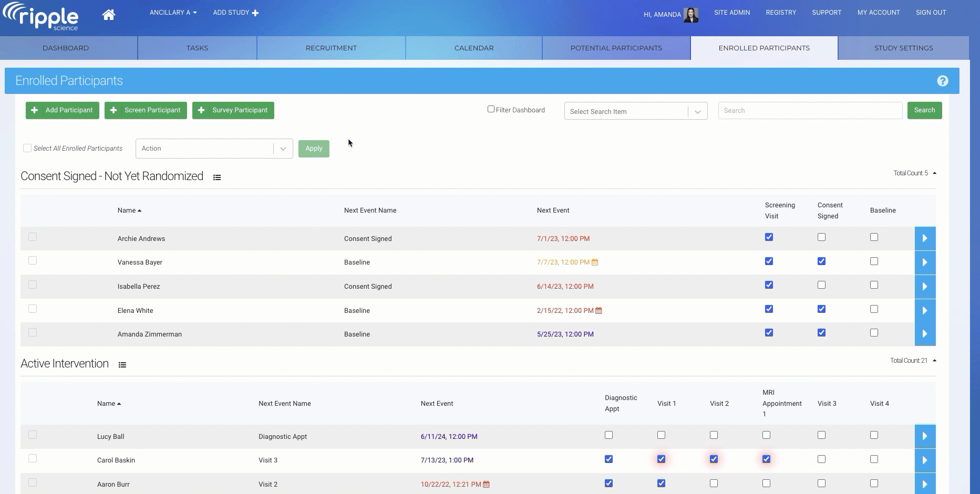Screen dimensions: 980x494
Task: Click into the Search text field
Action: (x=810, y=111)
